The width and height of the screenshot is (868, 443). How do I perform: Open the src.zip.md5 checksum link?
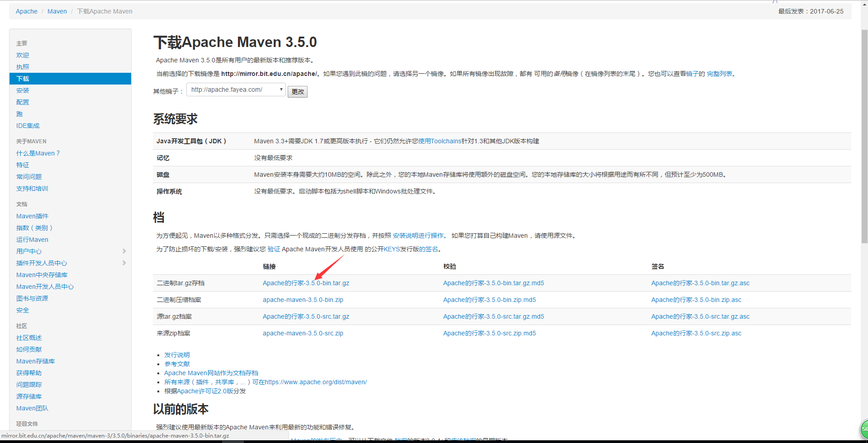(489, 333)
